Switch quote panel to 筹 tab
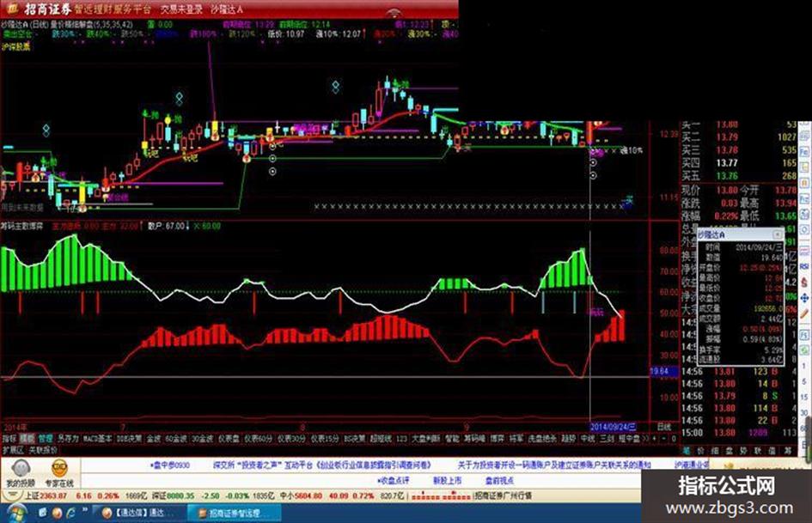The height and width of the screenshot is (523, 812). pyautogui.click(x=788, y=451)
